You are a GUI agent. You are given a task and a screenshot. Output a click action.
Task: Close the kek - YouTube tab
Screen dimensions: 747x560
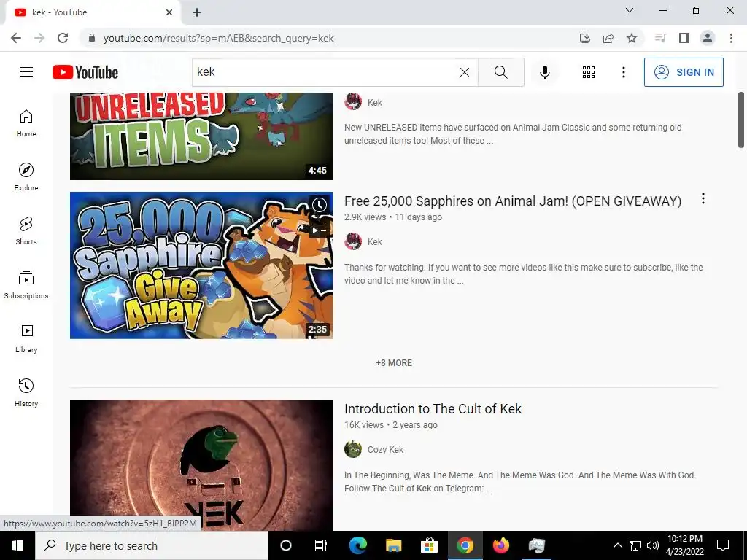coord(169,12)
